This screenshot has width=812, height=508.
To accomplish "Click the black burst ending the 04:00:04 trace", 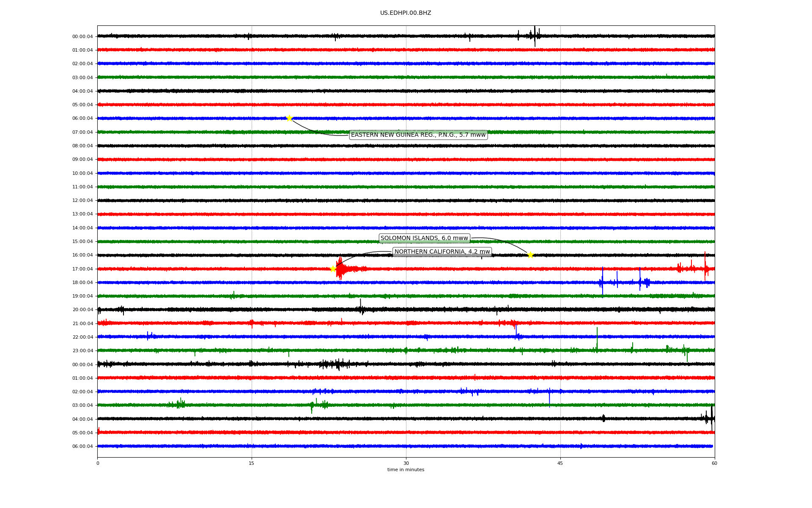I will pos(711,418).
